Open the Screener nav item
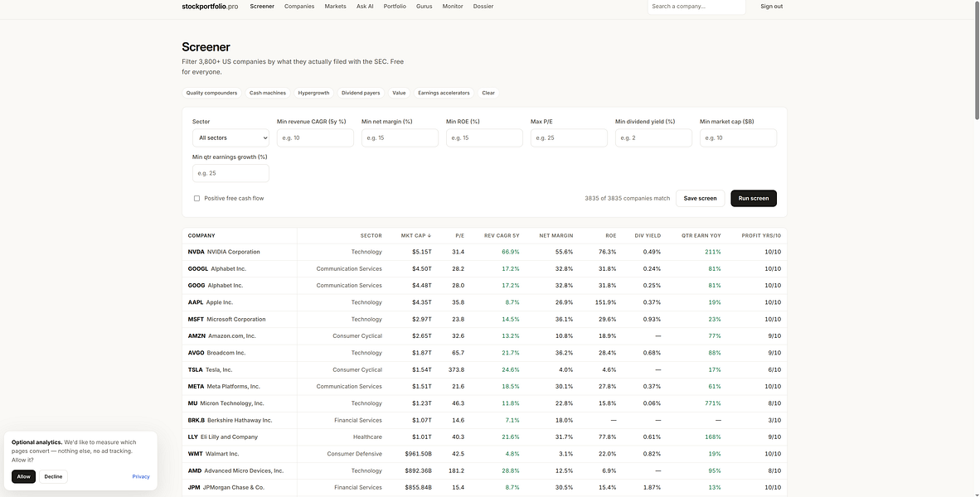 262,7
